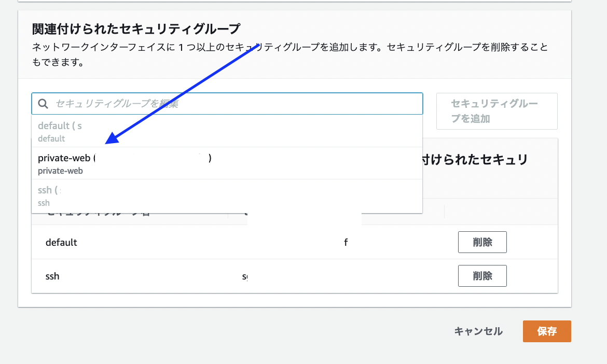The height and width of the screenshot is (364, 607).
Task: Remove the default group with its 削除 button
Action: (482, 242)
